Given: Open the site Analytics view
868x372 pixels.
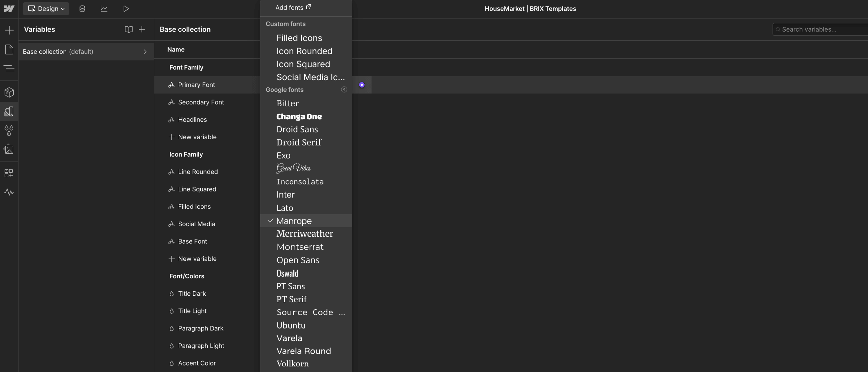Looking at the screenshot, I should point(104,8).
